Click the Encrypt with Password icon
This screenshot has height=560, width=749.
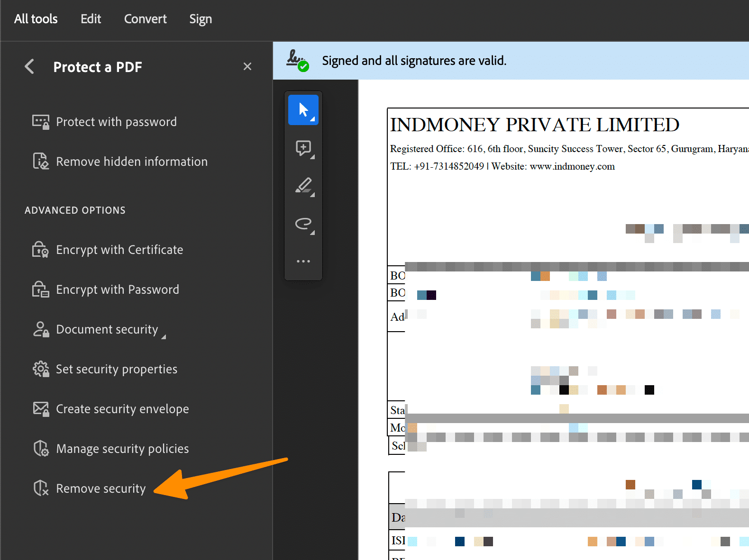[x=40, y=289]
